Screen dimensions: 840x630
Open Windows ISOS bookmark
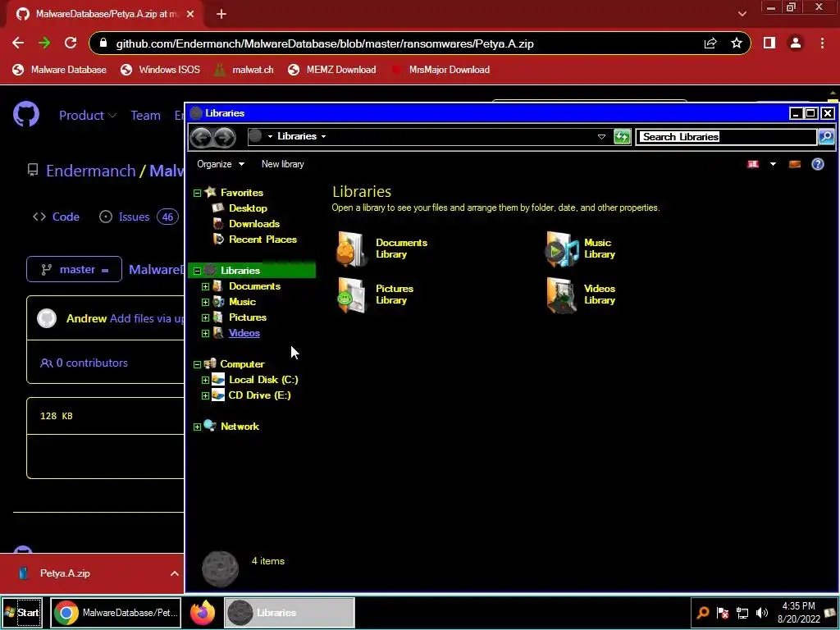(x=160, y=70)
